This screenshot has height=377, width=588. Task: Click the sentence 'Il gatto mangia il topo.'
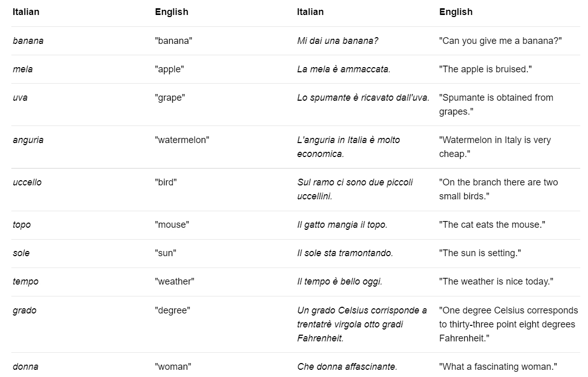coord(342,225)
